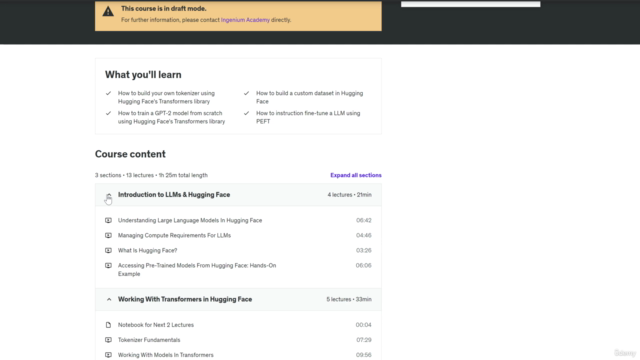Open lecture Accessing Pre-Trained Models From Hugging Face
The width and height of the screenshot is (640, 360).
point(197,269)
